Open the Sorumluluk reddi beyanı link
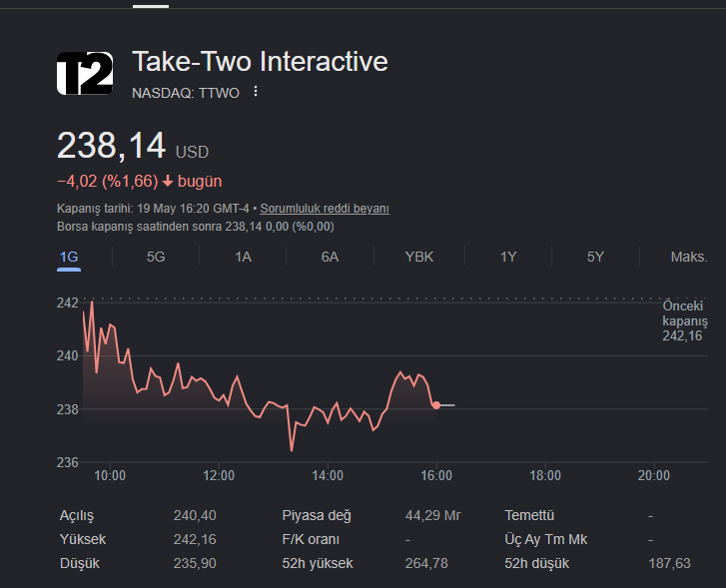The width and height of the screenshot is (726, 588). (325, 209)
